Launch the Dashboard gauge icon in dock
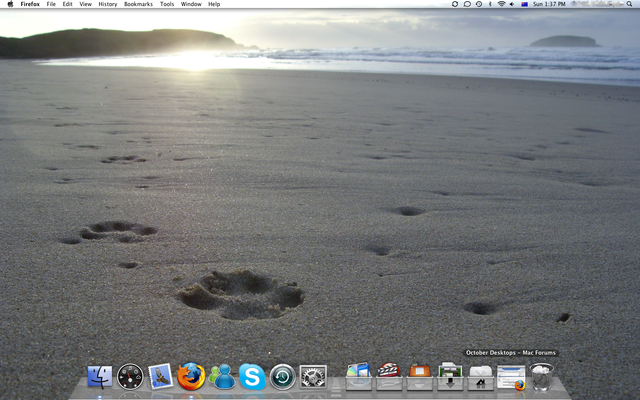 pos(131,377)
